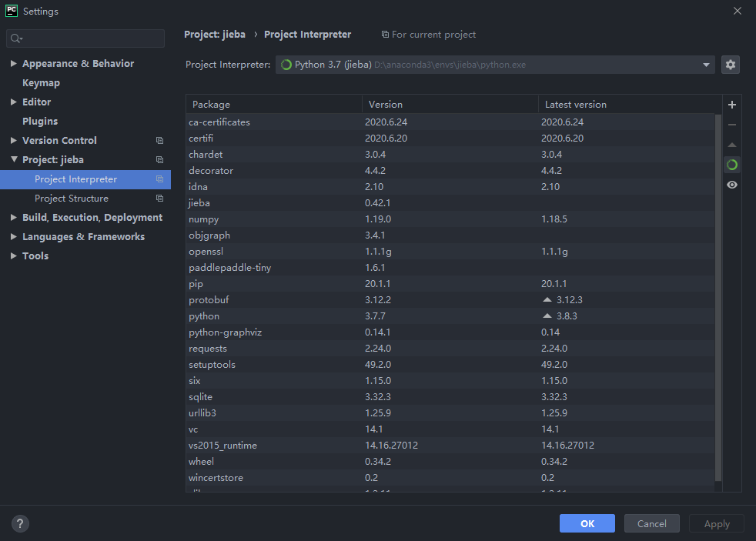Expand Appearance & Behavior section

[x=14, y=64]
